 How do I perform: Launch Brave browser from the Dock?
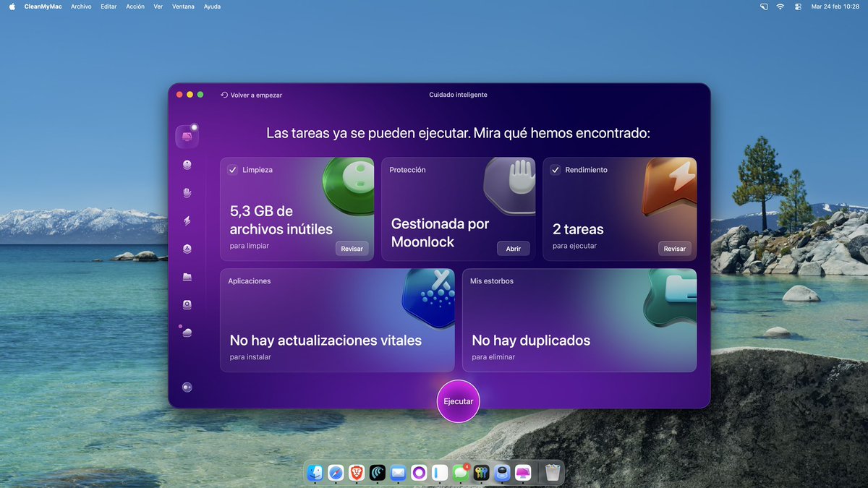pyautogui.click(x=357, y=473)
